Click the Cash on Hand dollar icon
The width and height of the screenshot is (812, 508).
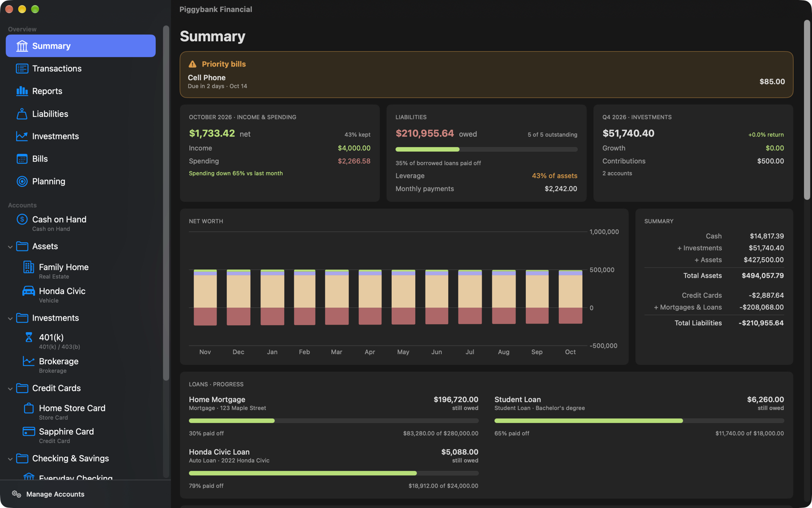pyautogui.click(x=22, y=219)
